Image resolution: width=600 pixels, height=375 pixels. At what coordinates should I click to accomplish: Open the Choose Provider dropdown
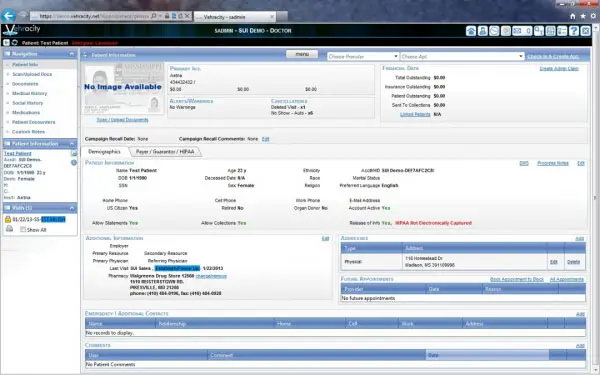coord(363,56)
